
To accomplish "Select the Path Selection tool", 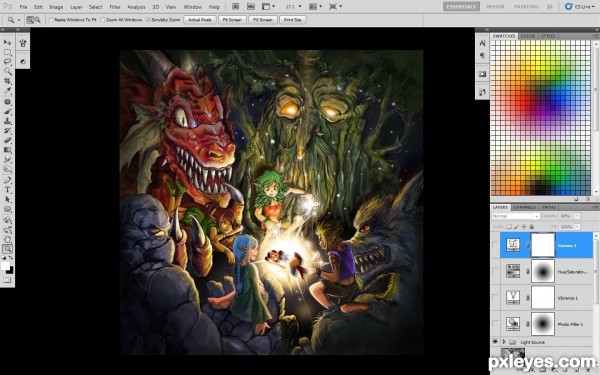I will 7,199.
